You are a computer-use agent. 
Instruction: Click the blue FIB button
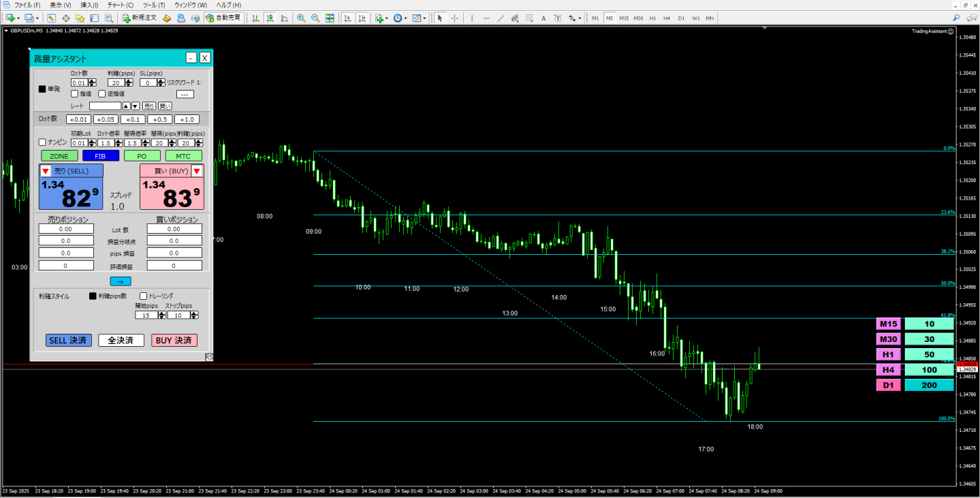[x=100, y=156]
